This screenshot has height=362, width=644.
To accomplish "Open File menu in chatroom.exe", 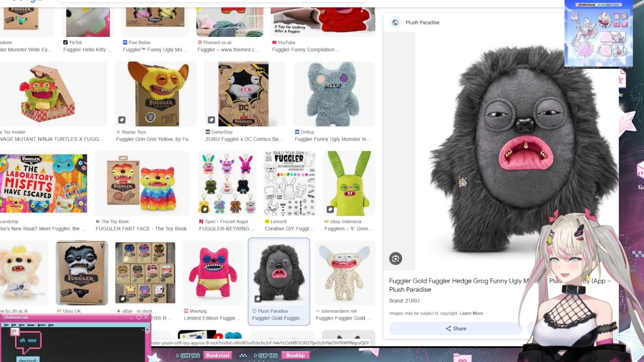I will click(x=6, y=325).
